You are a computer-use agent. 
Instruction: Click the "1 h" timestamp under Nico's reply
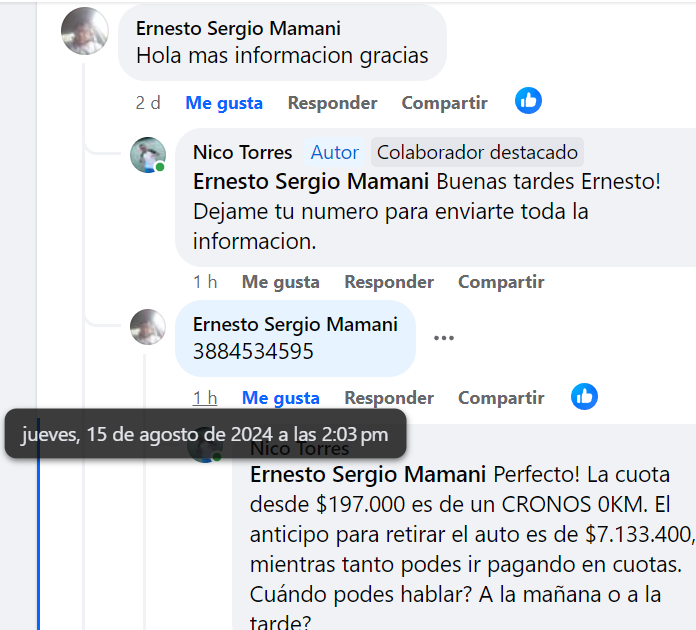[x=205, y=282]
